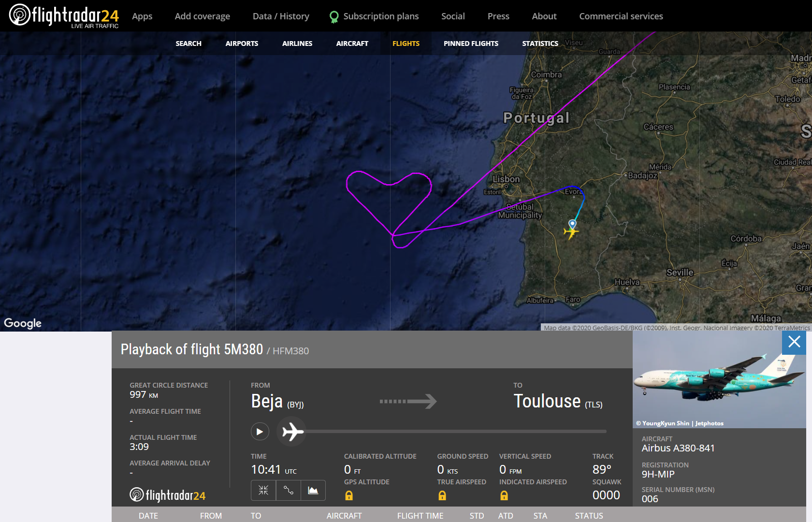Click the Flightradar24 logo in header

pyautogui.click(x=64, y=16)
